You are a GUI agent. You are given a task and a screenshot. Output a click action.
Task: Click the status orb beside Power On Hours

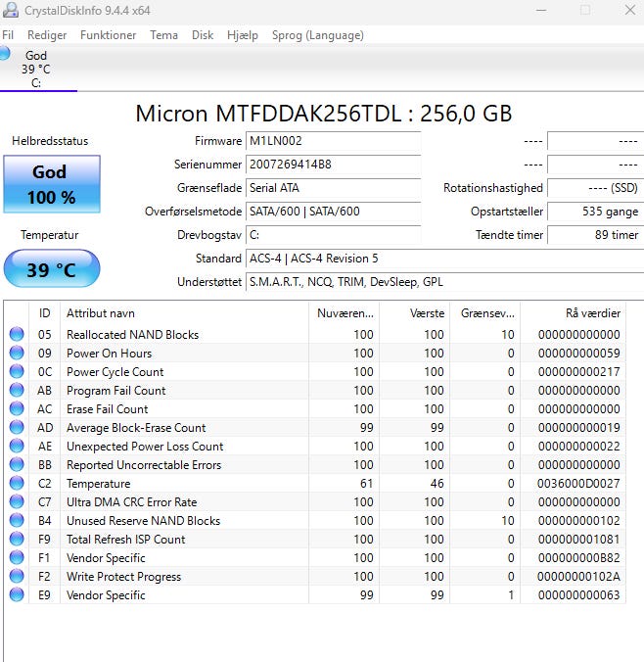coord(17,354)
